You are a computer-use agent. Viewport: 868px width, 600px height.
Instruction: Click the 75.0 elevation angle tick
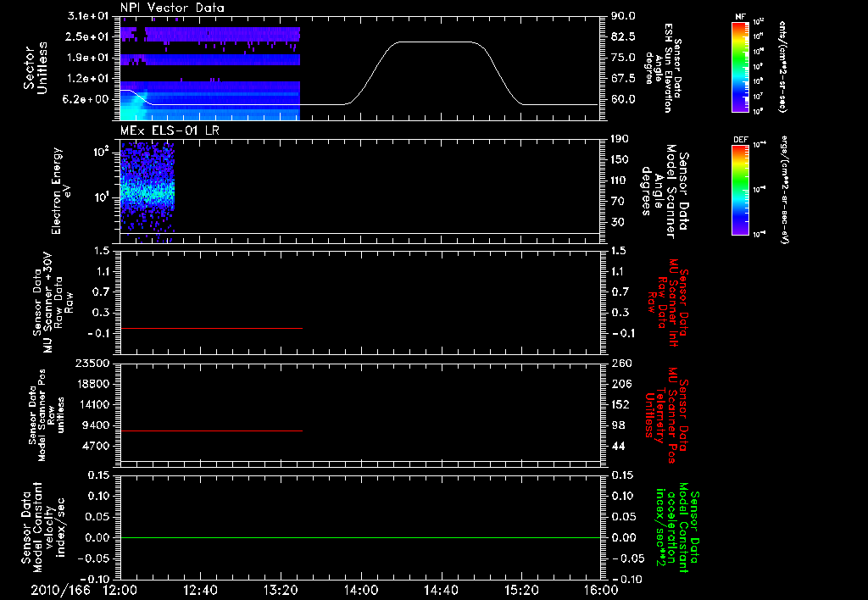(x=623, y=58)
